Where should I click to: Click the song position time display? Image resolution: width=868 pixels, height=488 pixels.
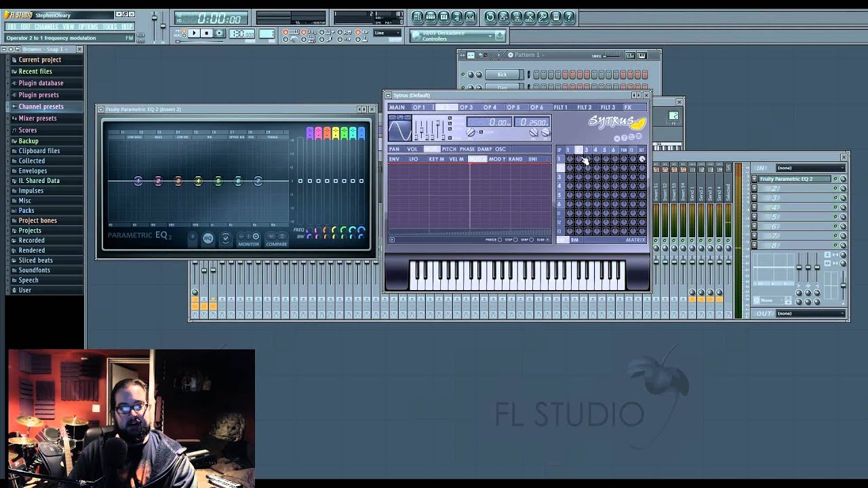pos(211,18)
